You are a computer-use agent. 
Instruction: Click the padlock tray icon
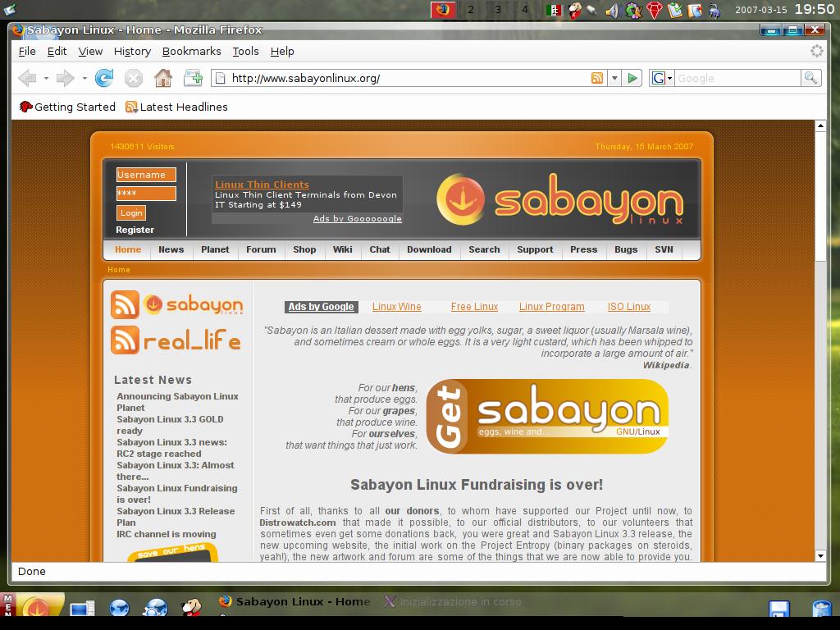[x=714, y=10]
